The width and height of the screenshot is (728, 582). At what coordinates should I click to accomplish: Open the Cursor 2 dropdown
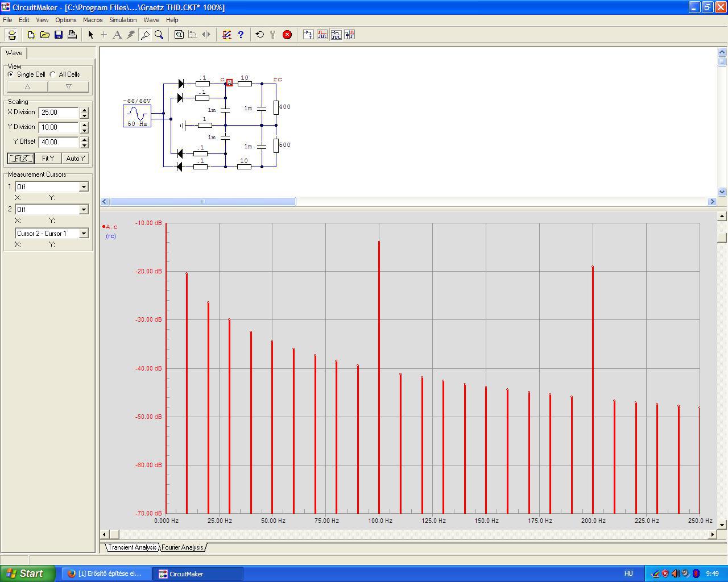click(84, 210)
